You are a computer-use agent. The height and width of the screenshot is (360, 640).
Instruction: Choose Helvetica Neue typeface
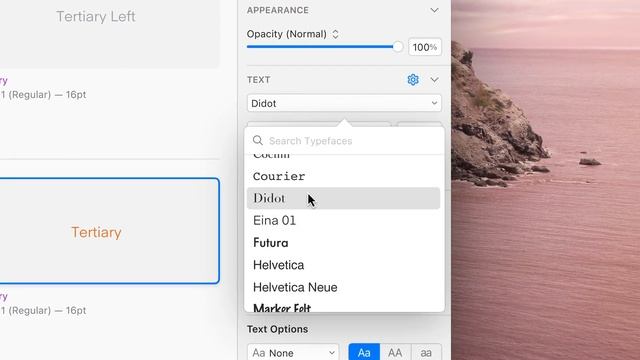click(343, 287)
